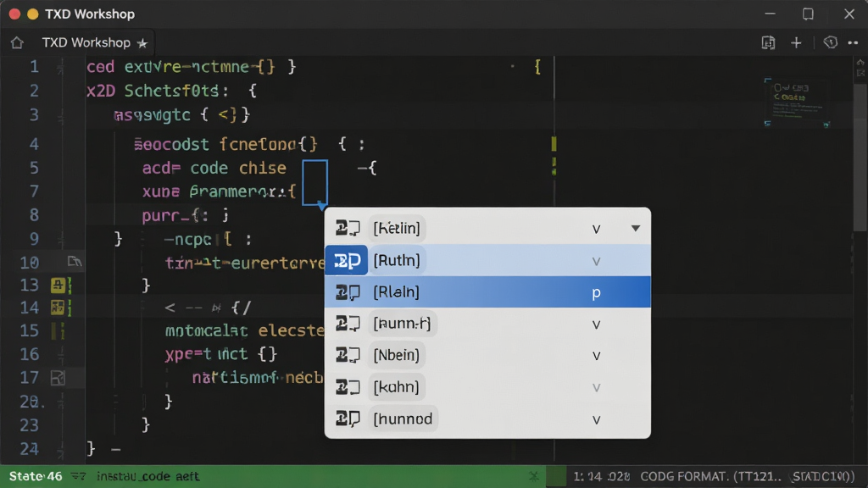The height and width of the screenshot is (488, 868).
Task: Click the 'x2D Schetsf0ts:' code on line 2
Action: click(157, 91)
